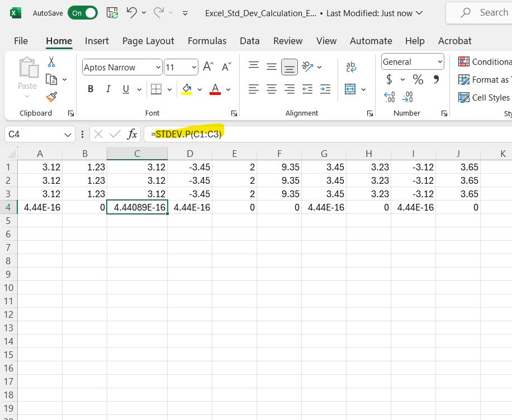Middle align cell contents

tap(271, 66)
